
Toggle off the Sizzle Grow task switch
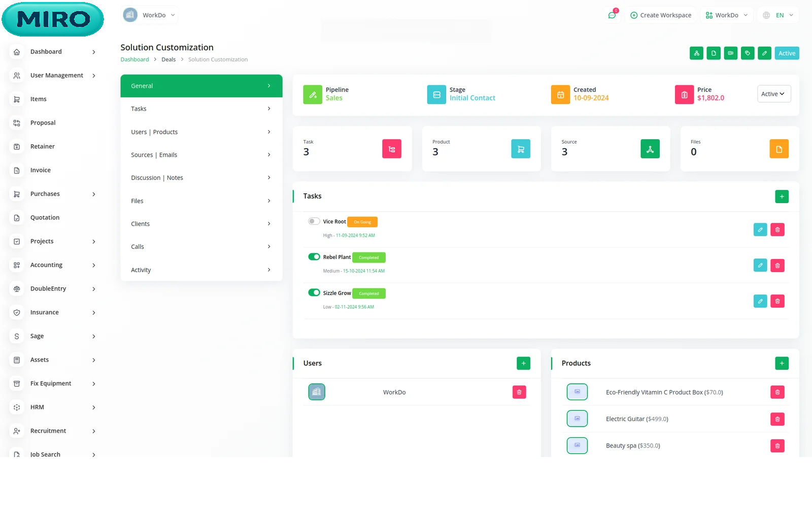pyautogui.click(x=314, y=293)
